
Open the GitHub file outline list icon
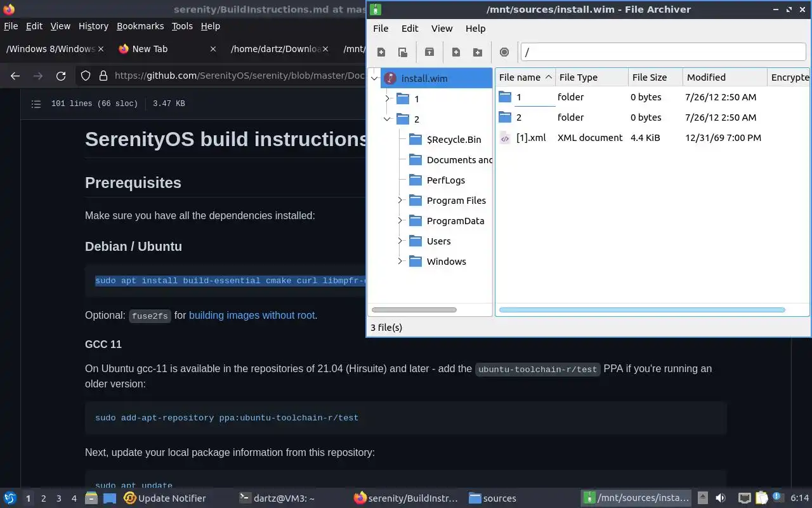pyautogui.click(x=36, y=104)
